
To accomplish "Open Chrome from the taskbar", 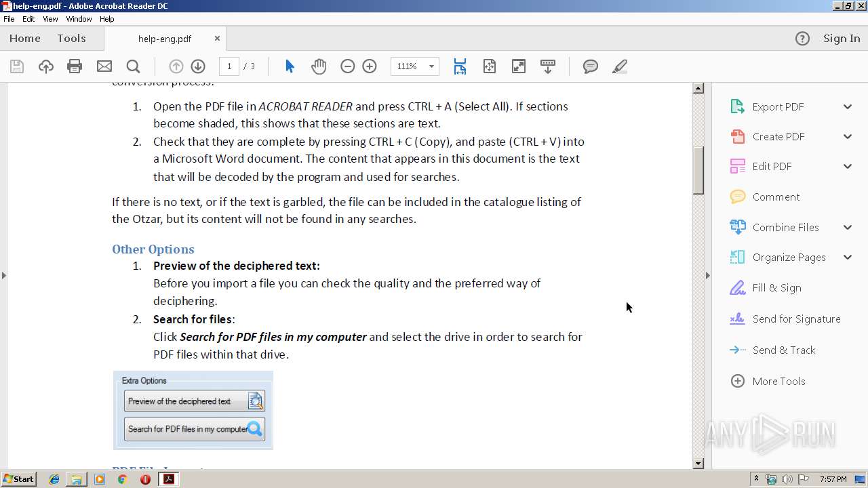I will pyautogui.click(x=123, y=479).
